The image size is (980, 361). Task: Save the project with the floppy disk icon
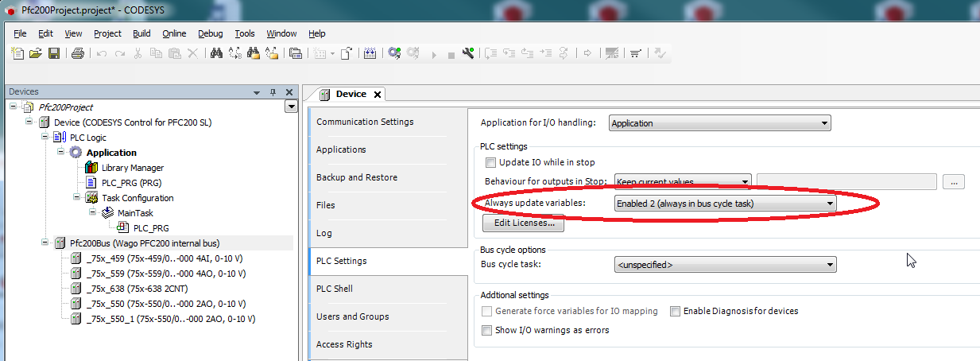[x=54, y=53]
